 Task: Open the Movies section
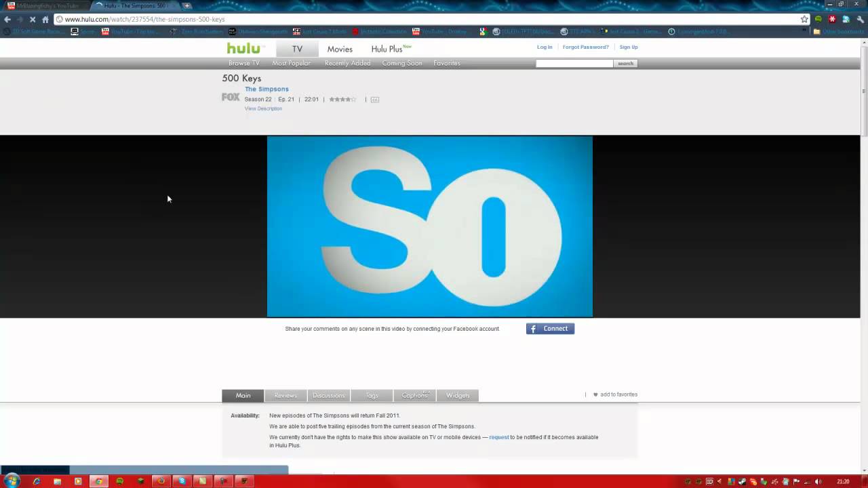coord(340,49)
